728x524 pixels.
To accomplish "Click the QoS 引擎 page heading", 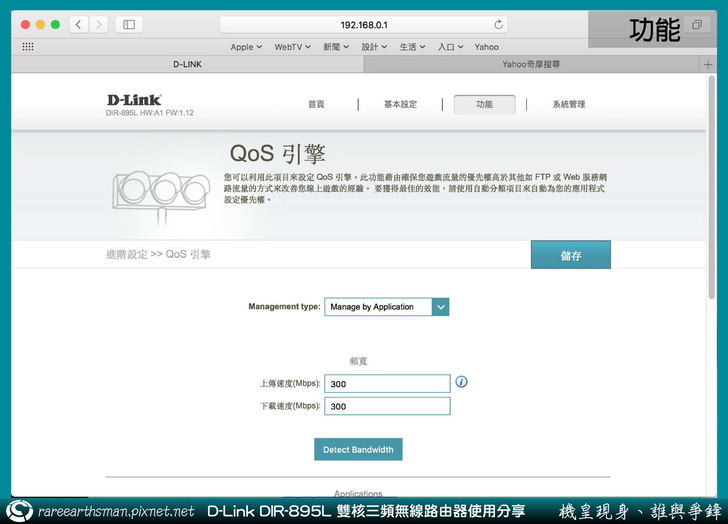I will coord(277,154).
